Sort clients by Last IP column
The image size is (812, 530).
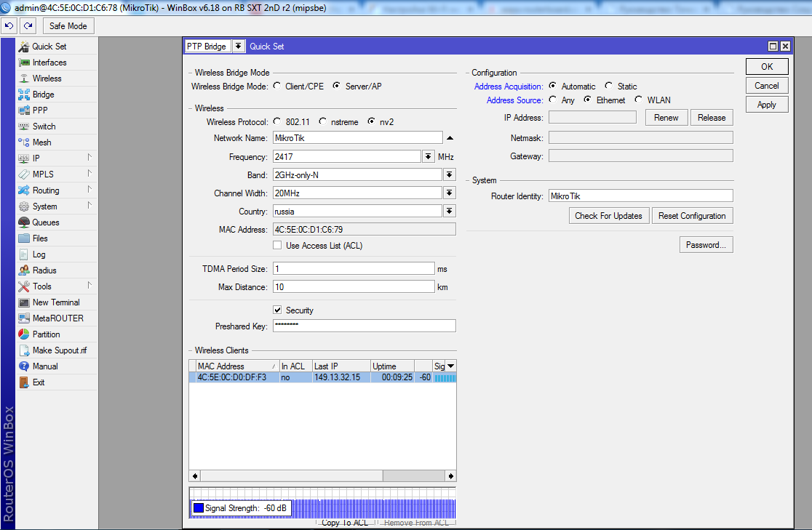pos(341,366)
